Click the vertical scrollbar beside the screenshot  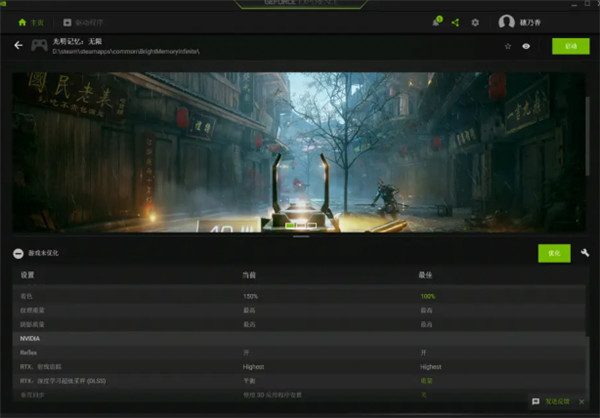point(587,136)
